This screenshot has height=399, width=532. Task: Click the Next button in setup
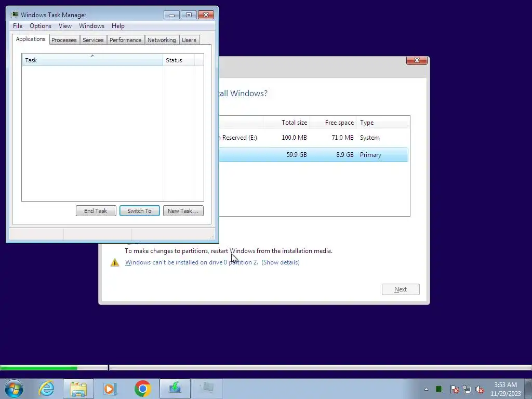point(401,289)
